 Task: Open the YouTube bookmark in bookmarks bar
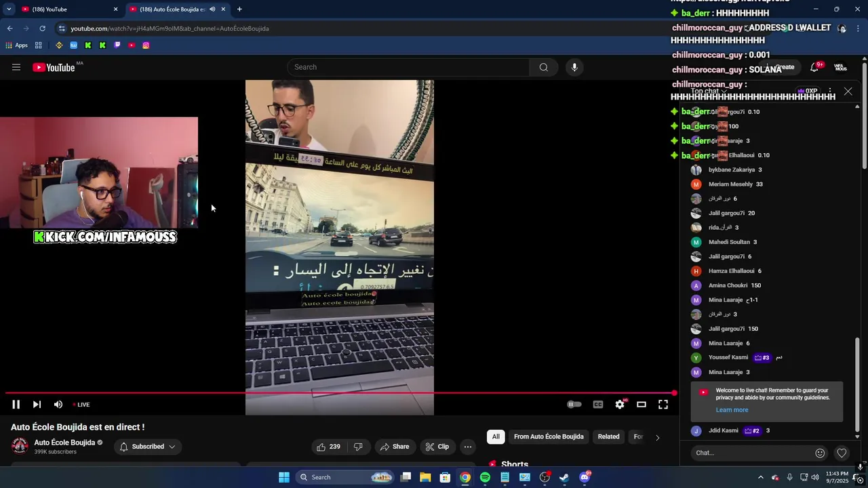tap(132, 45)
